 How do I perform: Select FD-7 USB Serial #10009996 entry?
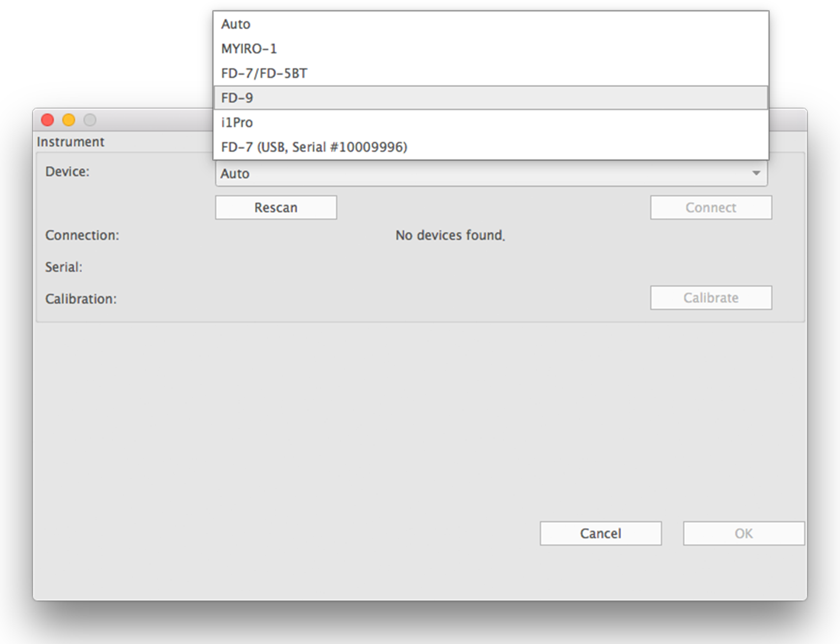pos(314,147)
